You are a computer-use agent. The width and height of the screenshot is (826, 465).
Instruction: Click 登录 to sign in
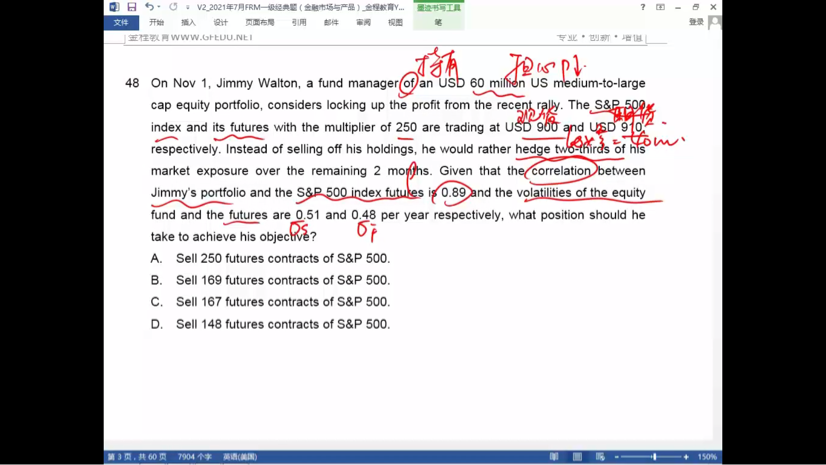point(696,22)
